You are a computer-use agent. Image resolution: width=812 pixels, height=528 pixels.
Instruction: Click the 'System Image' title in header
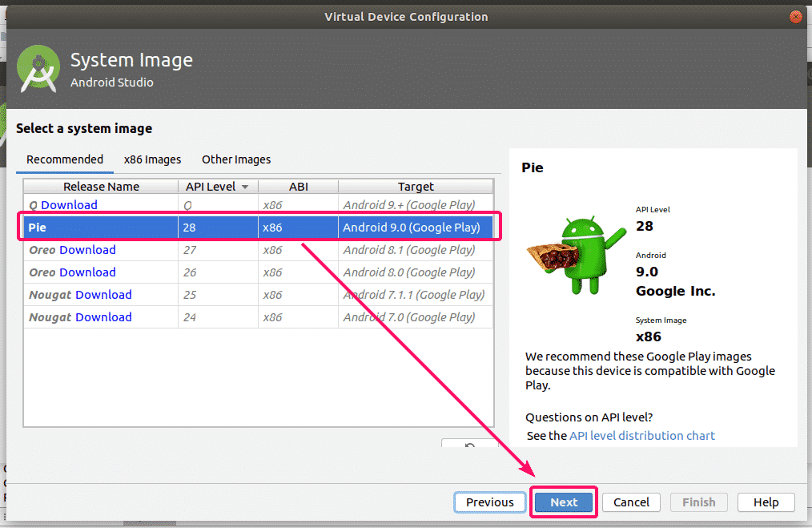pyautogui.click(x=131, y=60)
